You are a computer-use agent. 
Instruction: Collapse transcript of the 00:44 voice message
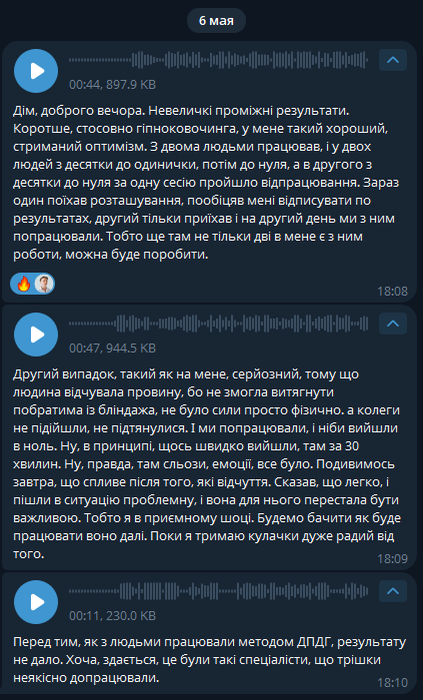[393, 60]
